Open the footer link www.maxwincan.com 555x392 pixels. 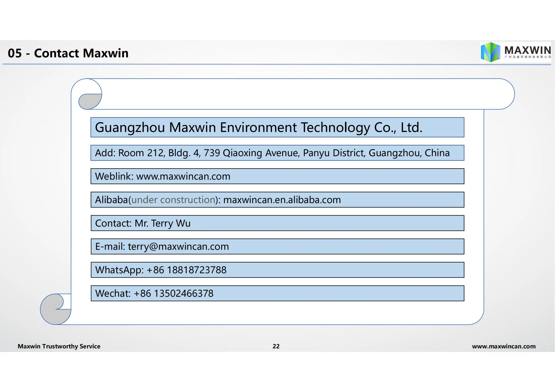point(504,346)
